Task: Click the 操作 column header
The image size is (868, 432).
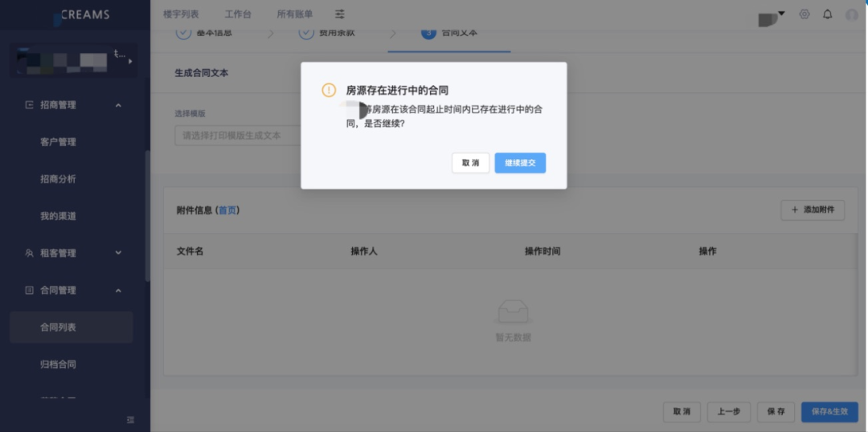Action: coord(707,251)
